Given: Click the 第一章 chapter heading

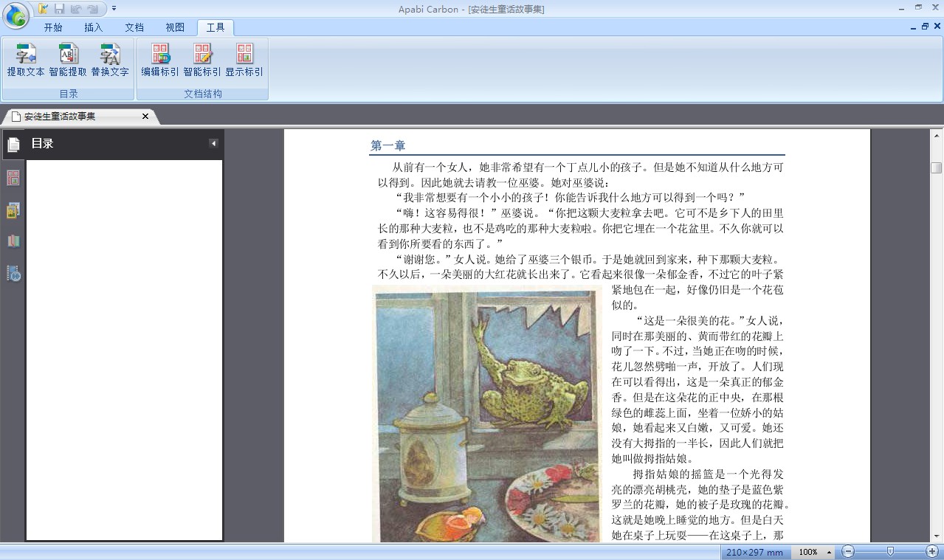Looking at the screenshot, I should [388, 146].
